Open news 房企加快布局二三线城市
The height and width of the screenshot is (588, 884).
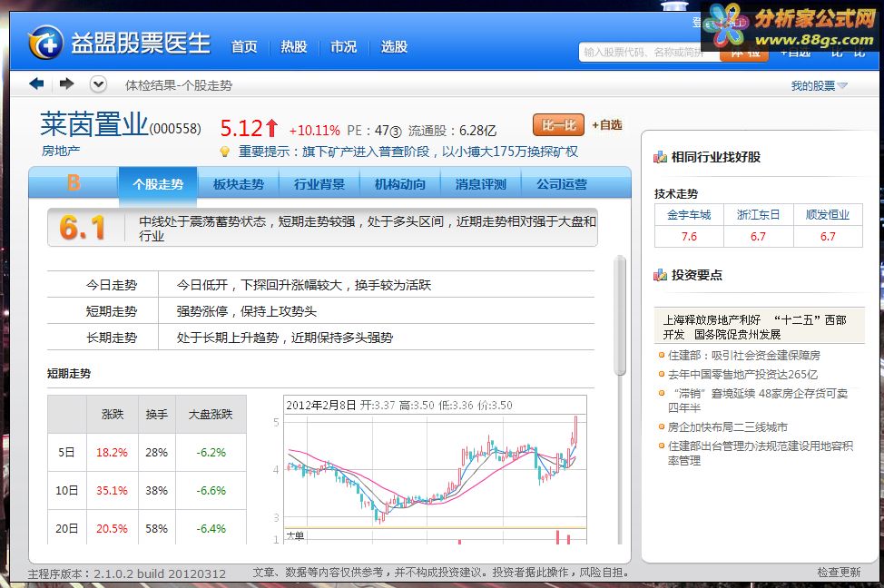pos(727,426)
